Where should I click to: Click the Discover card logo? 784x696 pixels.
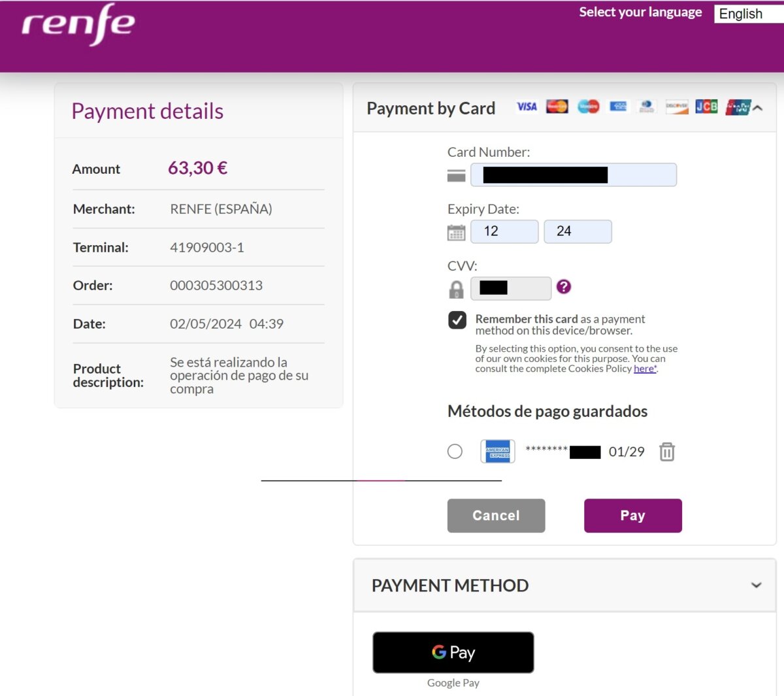[677, 107]
